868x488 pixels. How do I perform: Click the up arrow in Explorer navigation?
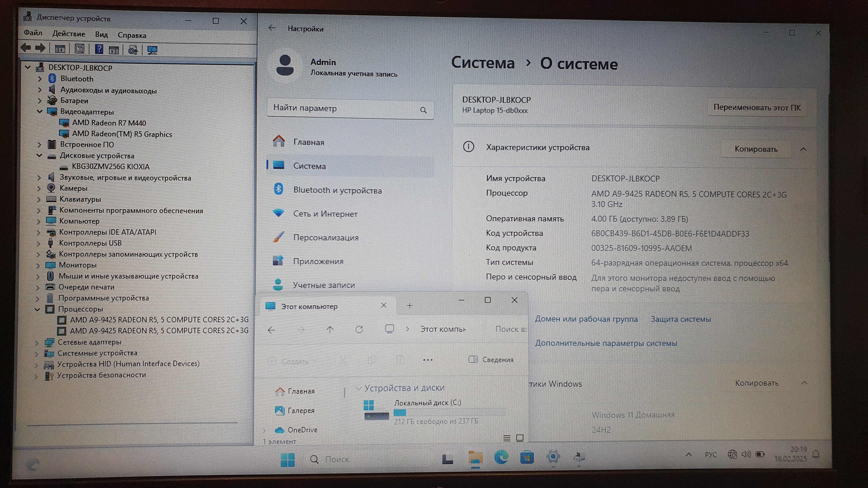[330, 330]
